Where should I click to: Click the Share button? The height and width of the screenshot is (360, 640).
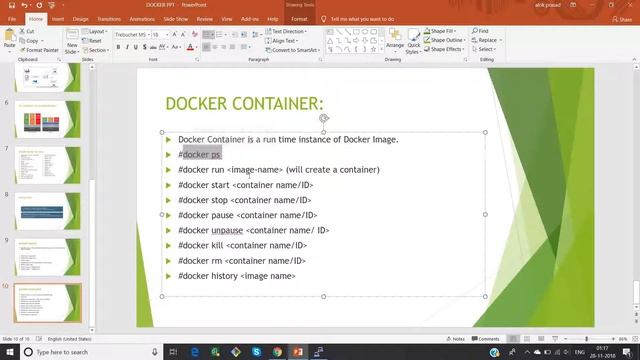click(622, 19)
